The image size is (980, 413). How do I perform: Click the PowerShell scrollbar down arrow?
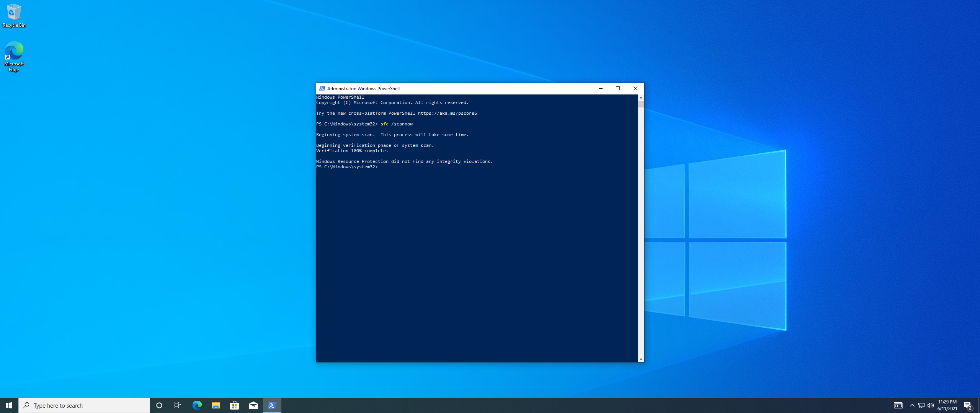[641, 359]
